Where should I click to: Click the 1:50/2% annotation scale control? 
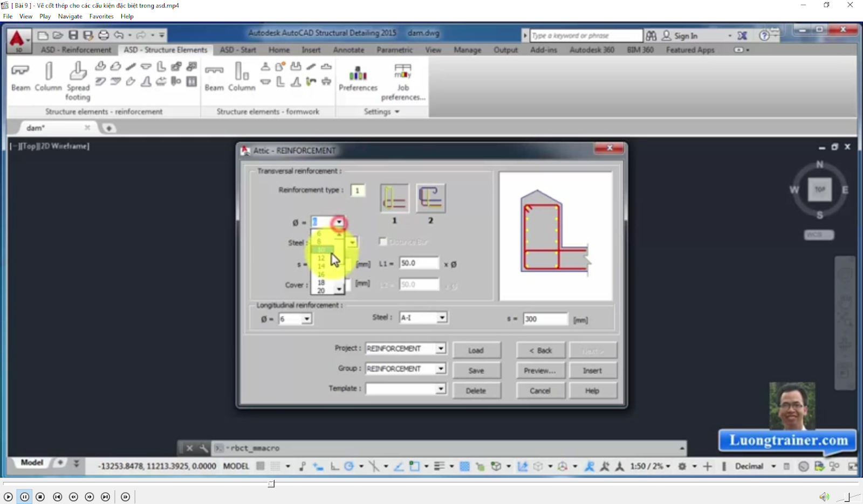pos(648,466)
